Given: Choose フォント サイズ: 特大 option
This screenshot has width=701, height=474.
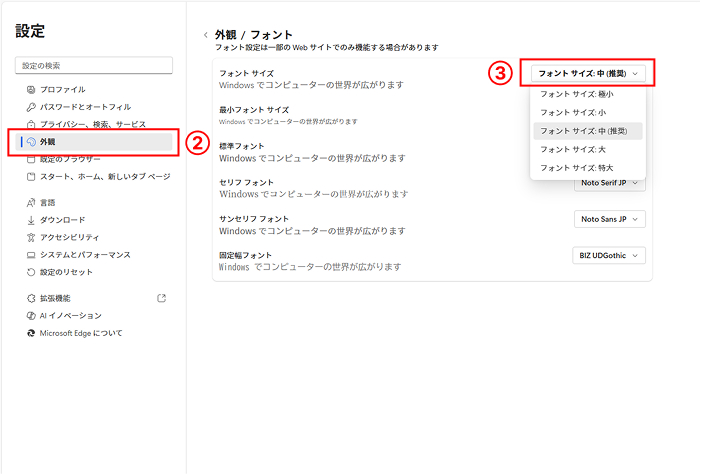Looking at the screenshot, I should pos(588,168).
